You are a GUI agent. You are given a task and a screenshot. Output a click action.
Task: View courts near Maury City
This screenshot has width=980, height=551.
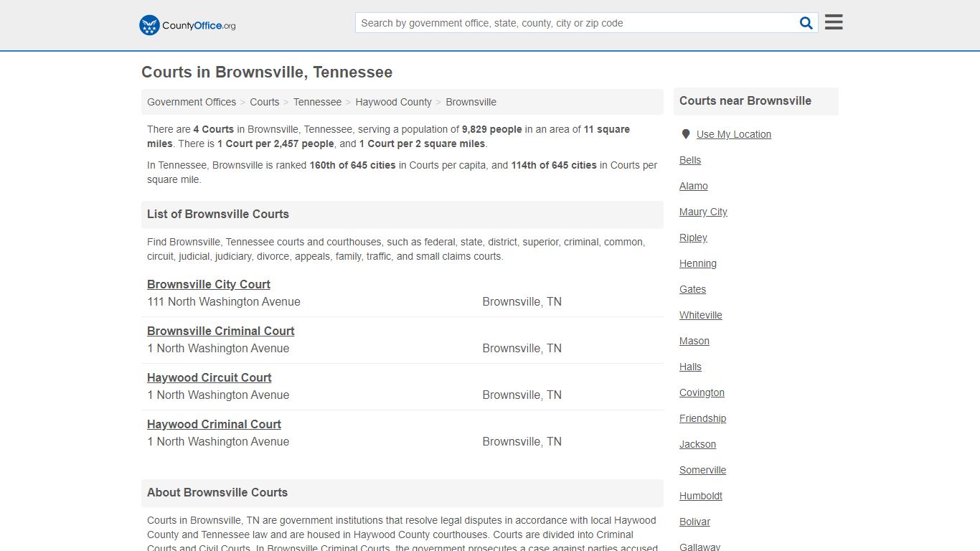(x=703, y=212)
